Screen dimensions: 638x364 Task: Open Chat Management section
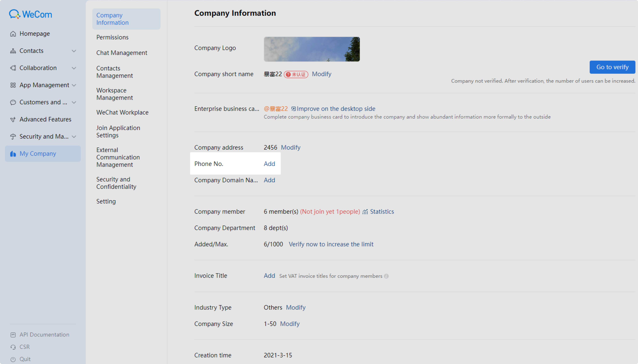122,53
